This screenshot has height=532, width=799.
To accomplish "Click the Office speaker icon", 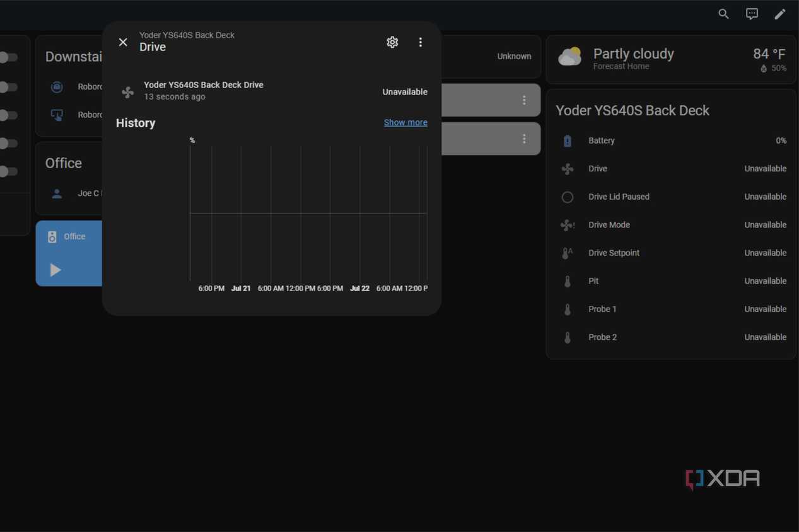I will (52, 236).
